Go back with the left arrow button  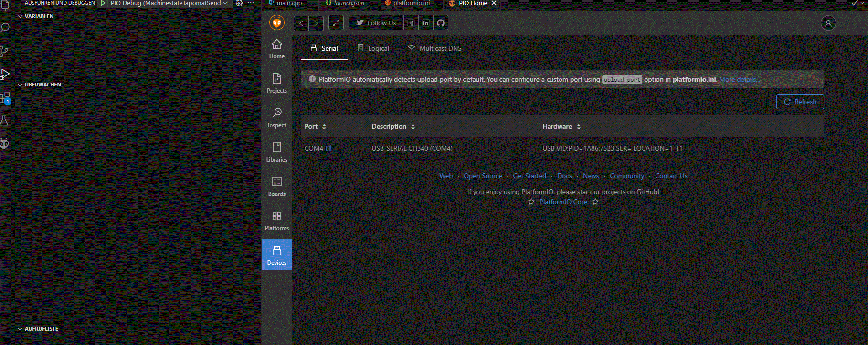[x=301, y=23]
